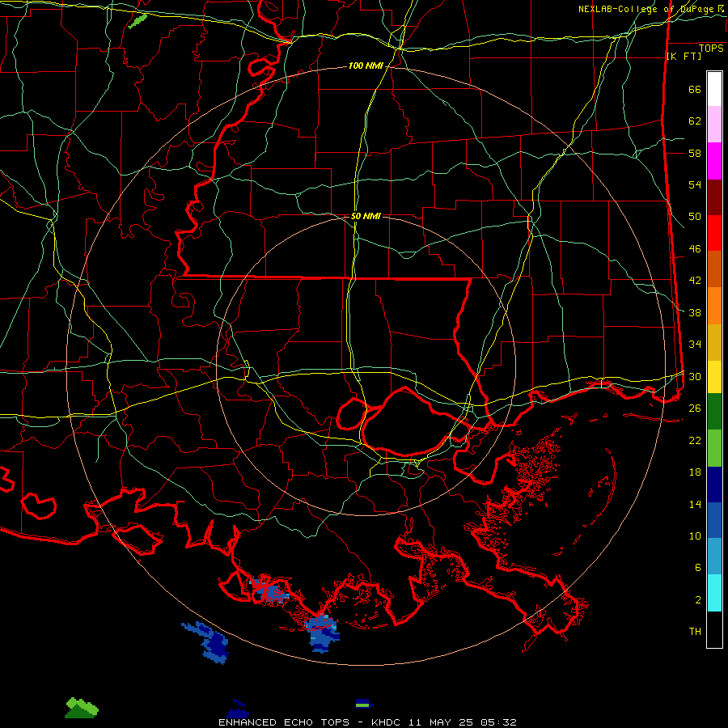Image resolution: width=728 pixels, height=728 pixels.
Task: Select the gold legend swatch
Action: click(x=714, y=342)
